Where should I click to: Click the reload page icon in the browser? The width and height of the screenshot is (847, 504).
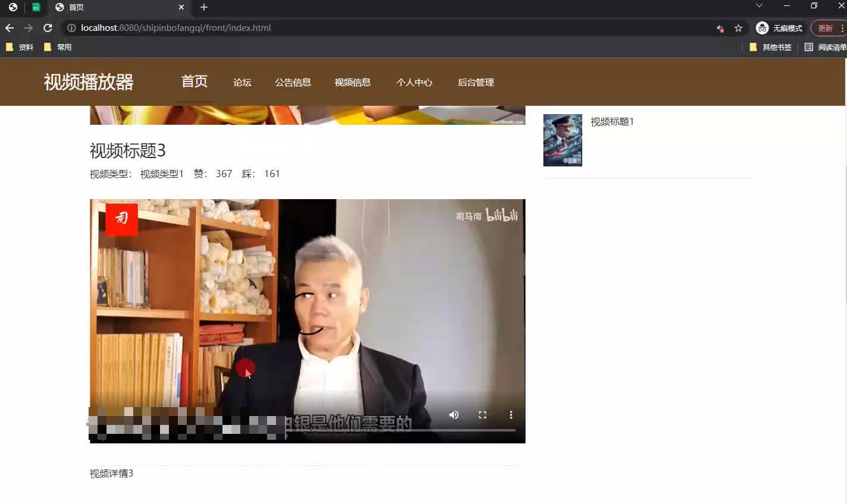point(47,27)
